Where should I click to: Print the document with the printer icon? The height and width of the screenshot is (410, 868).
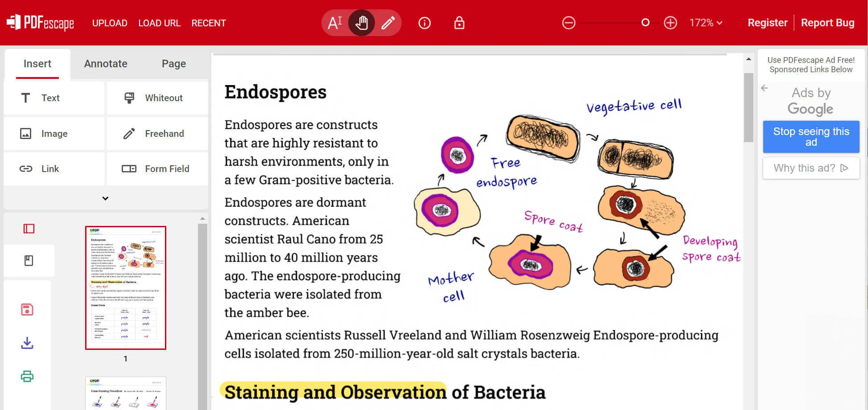[27, 377]
